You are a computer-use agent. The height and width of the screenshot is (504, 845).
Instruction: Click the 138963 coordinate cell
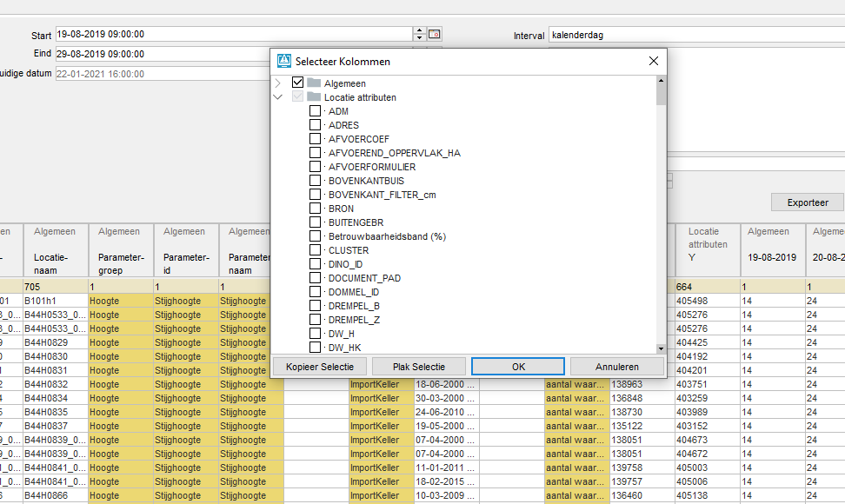pyautogui.click(x=642, y=384)
